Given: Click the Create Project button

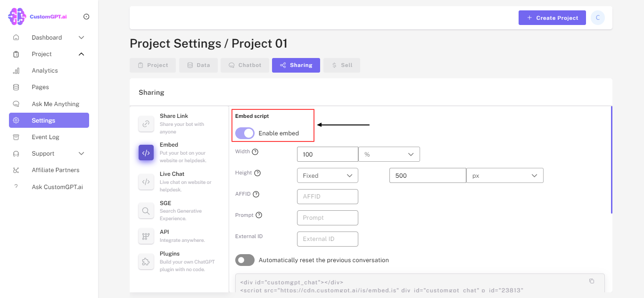Looking at the screenshot, I should point(552,17).
